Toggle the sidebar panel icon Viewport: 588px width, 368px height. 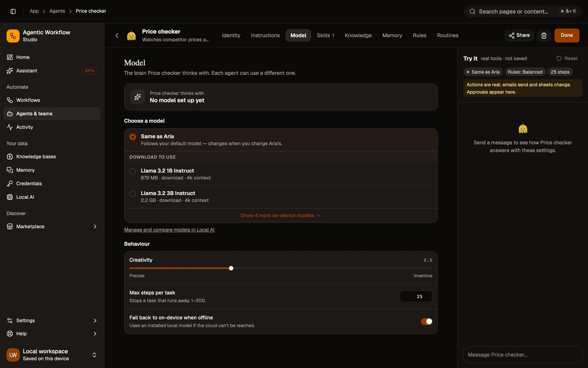tap(13, 11)
